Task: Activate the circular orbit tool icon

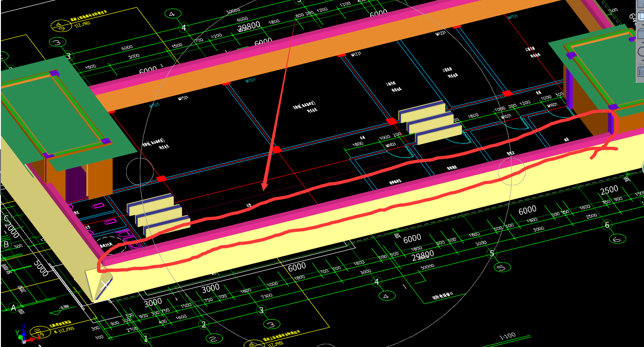Action: pyautogui.click(x=641, y=52)
